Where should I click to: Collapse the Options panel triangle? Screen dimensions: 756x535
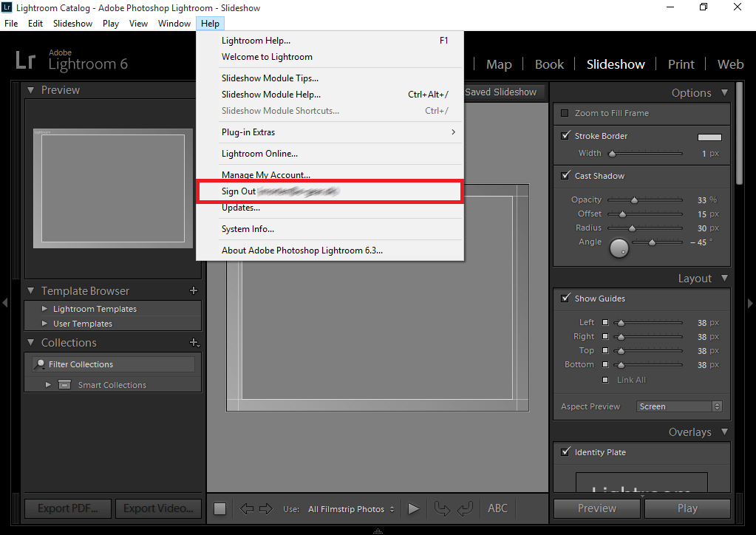725,92
